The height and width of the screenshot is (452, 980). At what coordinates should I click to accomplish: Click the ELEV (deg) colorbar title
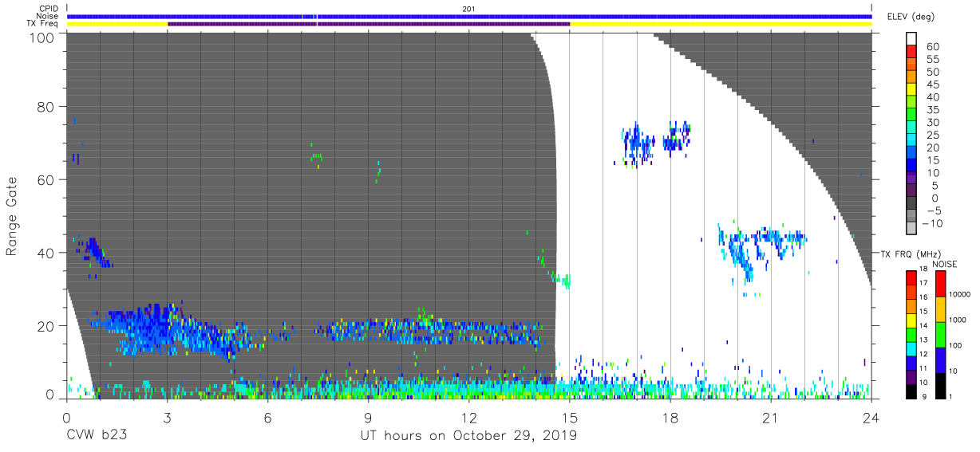912,17
